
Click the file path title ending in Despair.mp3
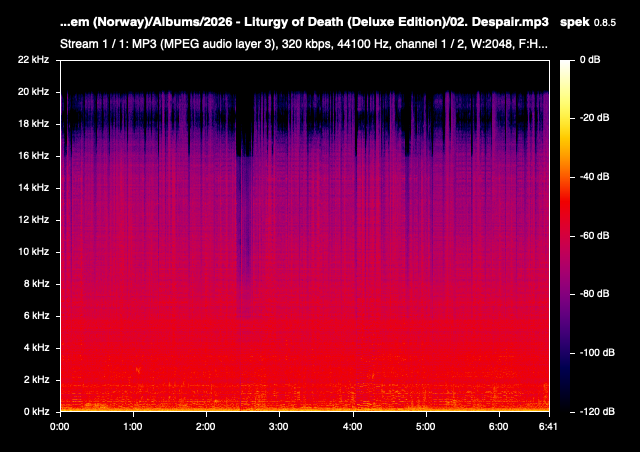(304, 22)
